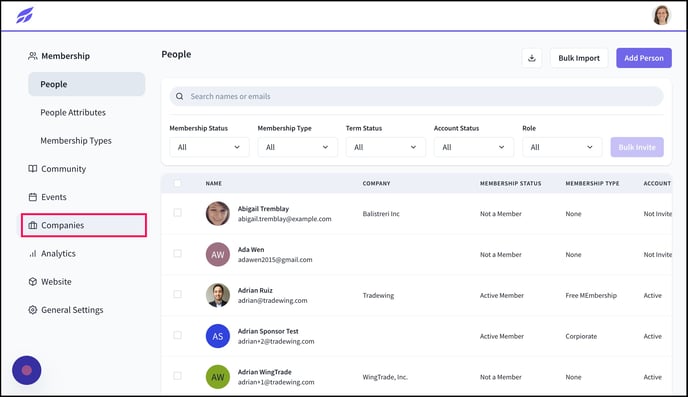
Task: Click Abigail Tremblay's profile photo
Action: tap(218, 214)
